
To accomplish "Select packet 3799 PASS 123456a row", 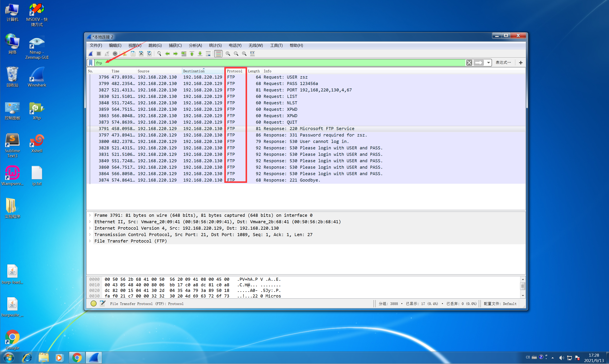I will [306, 84].
